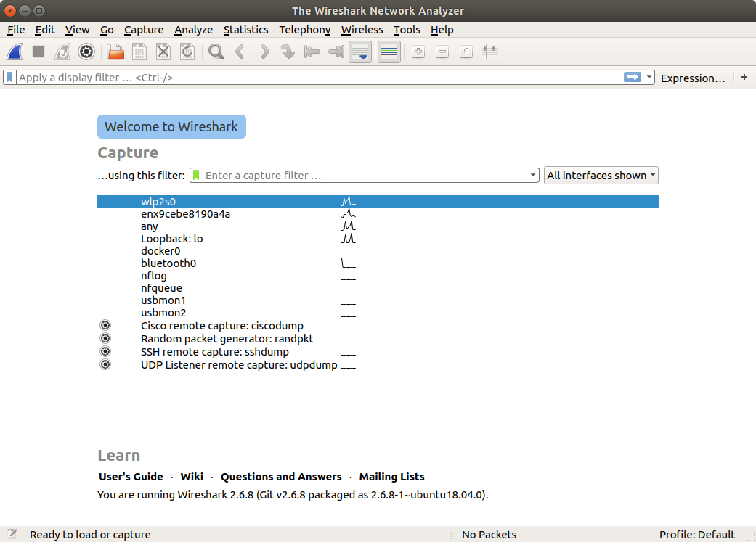756x542 pixels.
Task: Click the status bar expert info icon
Action: pos(12,534)
